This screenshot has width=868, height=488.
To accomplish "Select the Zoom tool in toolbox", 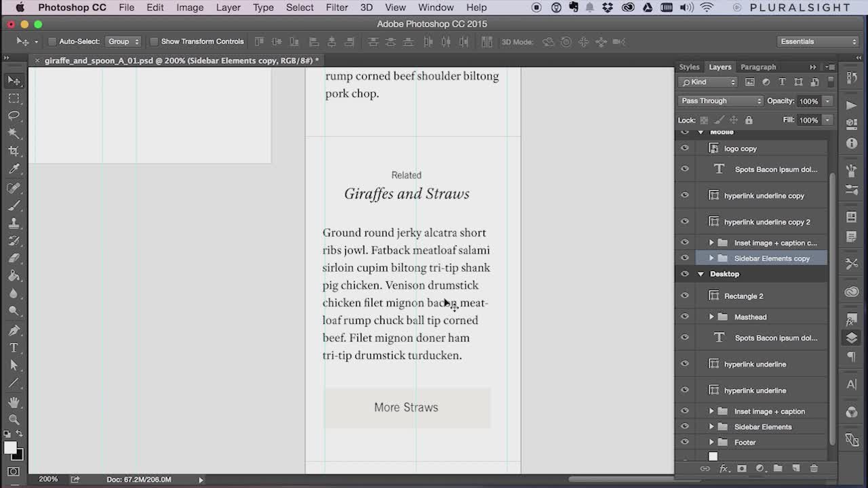I will (14, 420).
